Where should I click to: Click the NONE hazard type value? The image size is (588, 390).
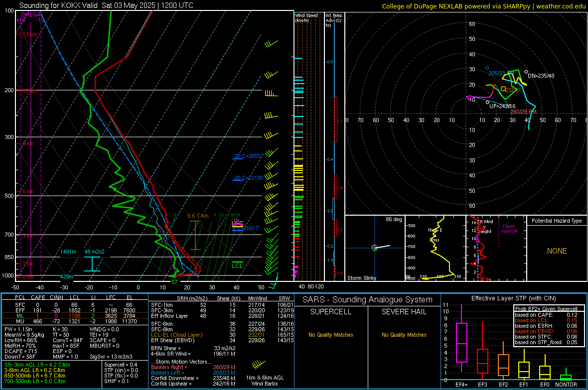click(557, 251)
